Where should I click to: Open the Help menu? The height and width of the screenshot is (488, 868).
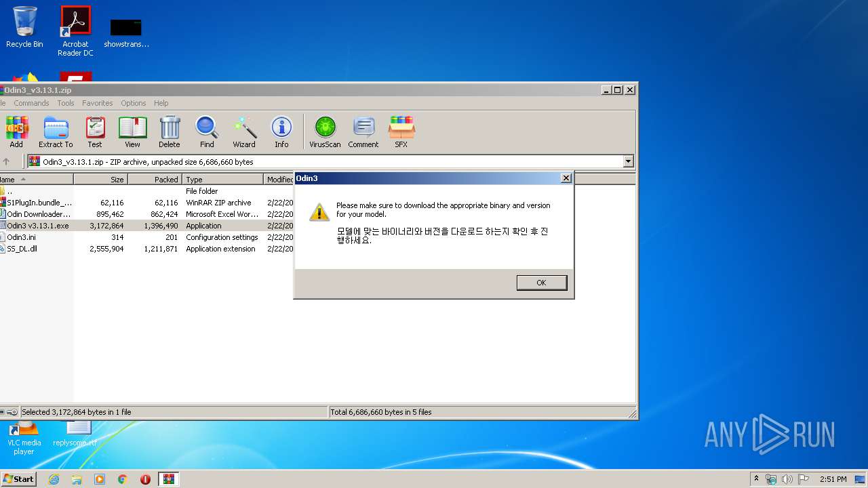click(x=161, y=103)
